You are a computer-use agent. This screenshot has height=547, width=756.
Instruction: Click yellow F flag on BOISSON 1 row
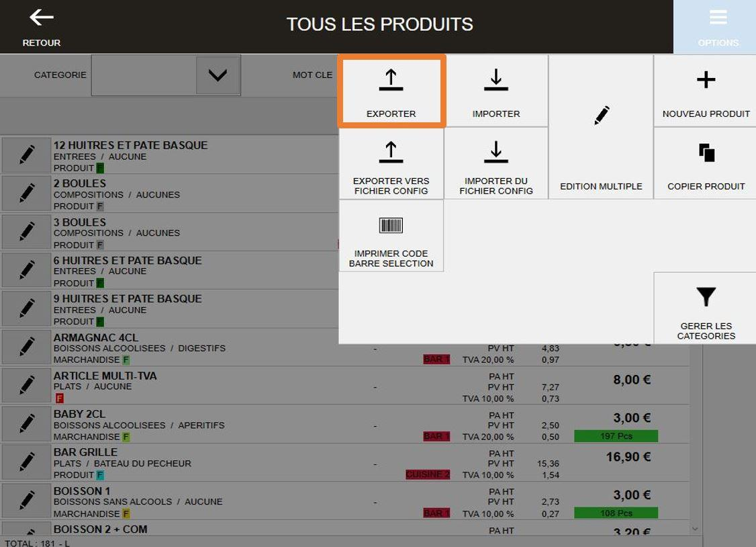(x=126, y=513)
